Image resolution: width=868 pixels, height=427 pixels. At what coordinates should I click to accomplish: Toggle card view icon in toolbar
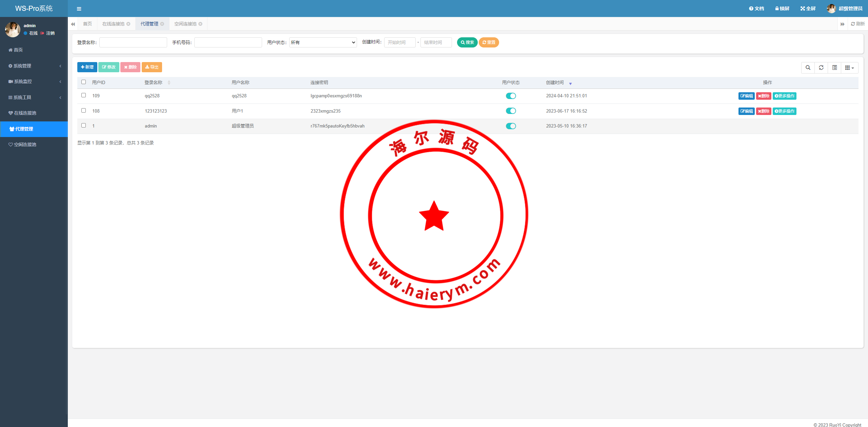coord(834,67)
